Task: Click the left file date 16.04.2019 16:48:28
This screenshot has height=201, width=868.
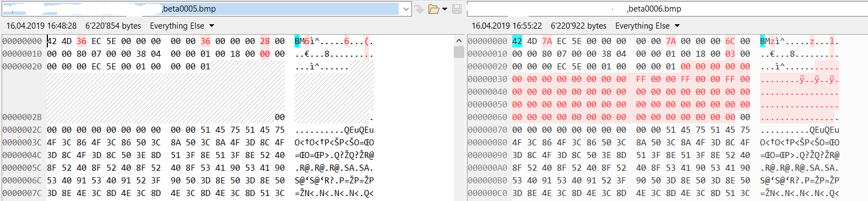Action: 41,26
